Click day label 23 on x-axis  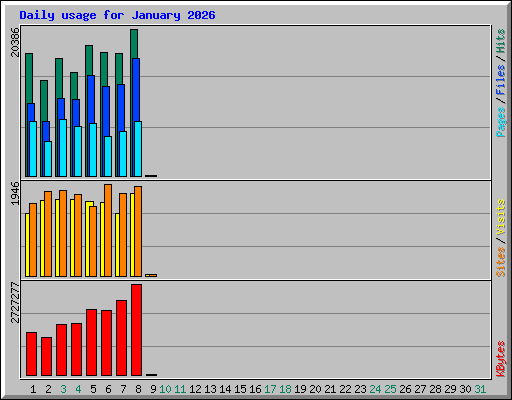360,389
